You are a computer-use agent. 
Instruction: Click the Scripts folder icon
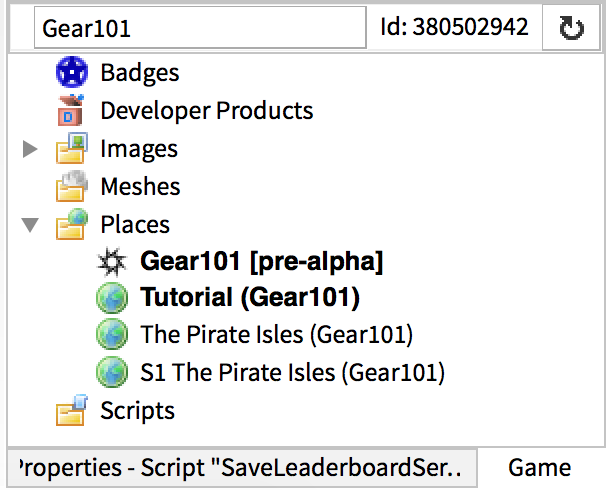coord(71,410)
